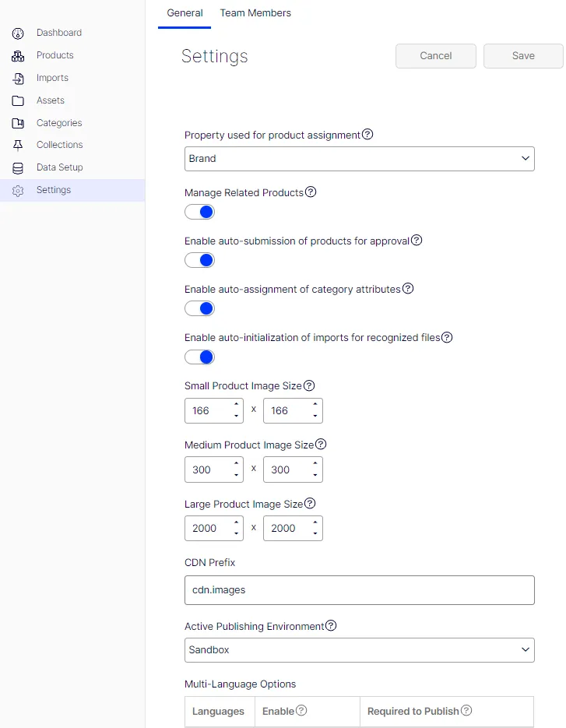This screenshot has width=566, height=728.
Task: Click the Collections pin icon
Action: tap(18, 146)
